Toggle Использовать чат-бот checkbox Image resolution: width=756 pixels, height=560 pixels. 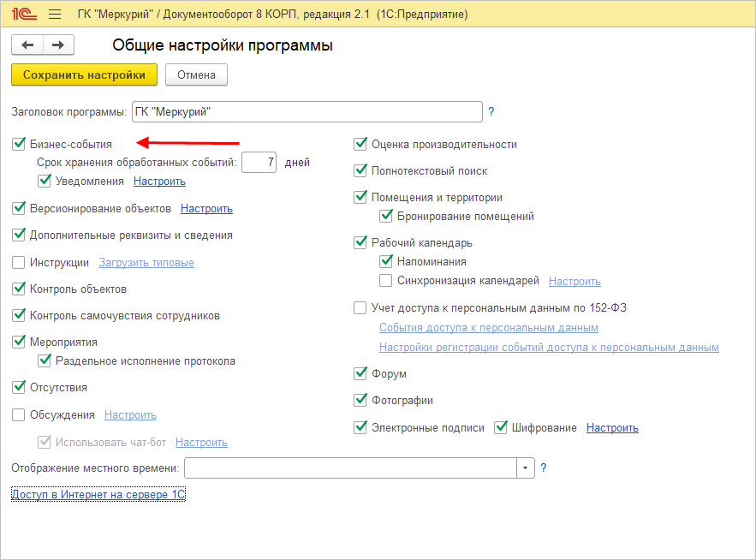[44, 442]
